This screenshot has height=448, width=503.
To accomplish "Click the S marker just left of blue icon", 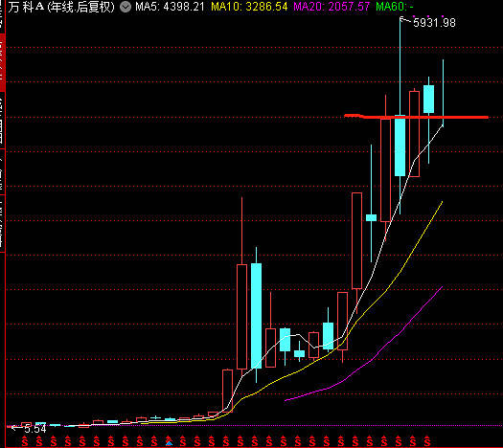I will (154, 441).
